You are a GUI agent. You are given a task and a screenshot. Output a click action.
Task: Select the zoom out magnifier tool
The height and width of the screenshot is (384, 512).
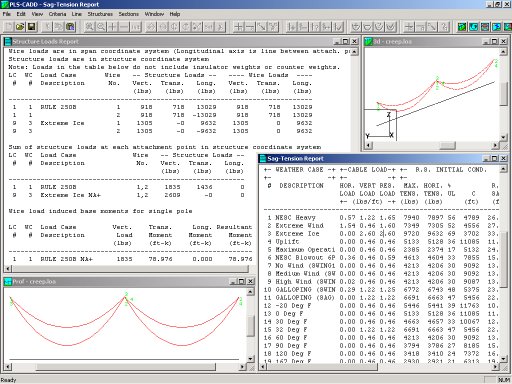point(101,27)
